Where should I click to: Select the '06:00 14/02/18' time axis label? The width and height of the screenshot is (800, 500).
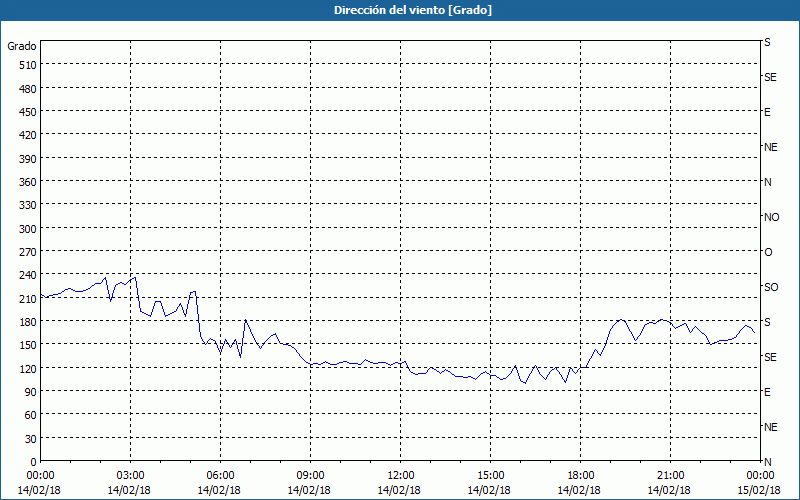[219, 483]
